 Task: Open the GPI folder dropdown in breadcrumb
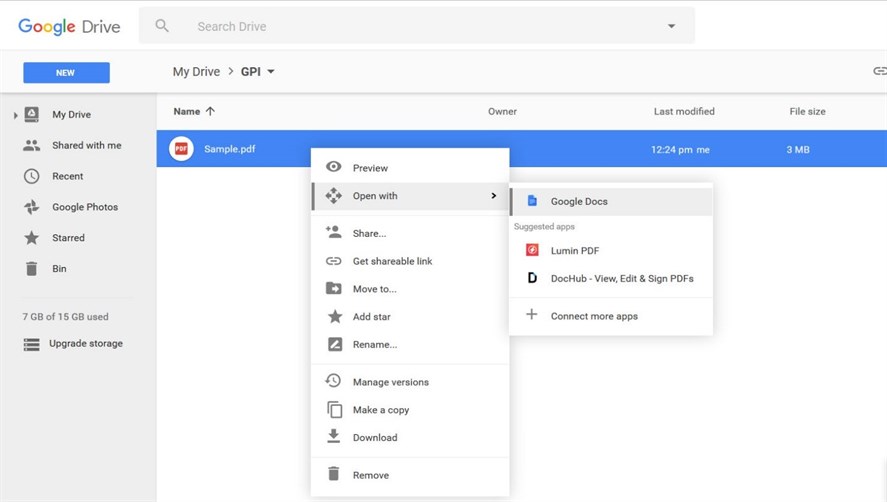click(x=271, y=72)
